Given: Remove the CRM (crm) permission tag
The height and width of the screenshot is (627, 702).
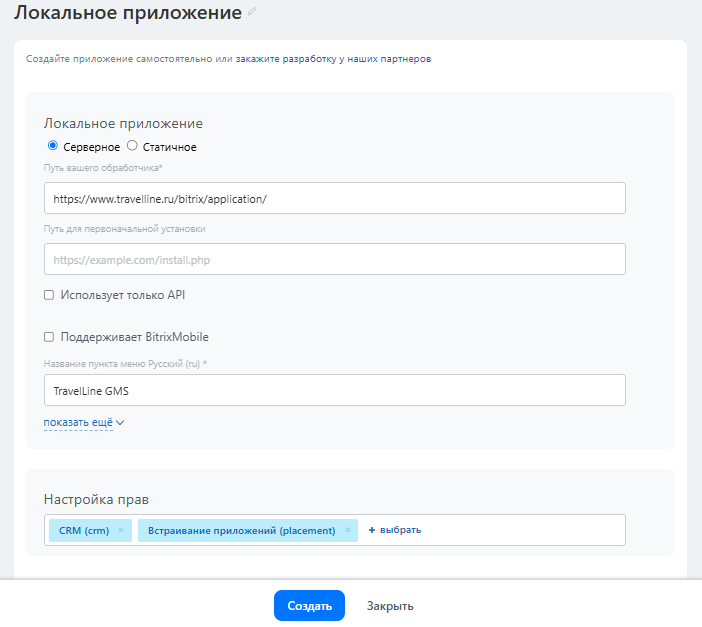Looking at the screenshot, I should click(x=120, y=530).
